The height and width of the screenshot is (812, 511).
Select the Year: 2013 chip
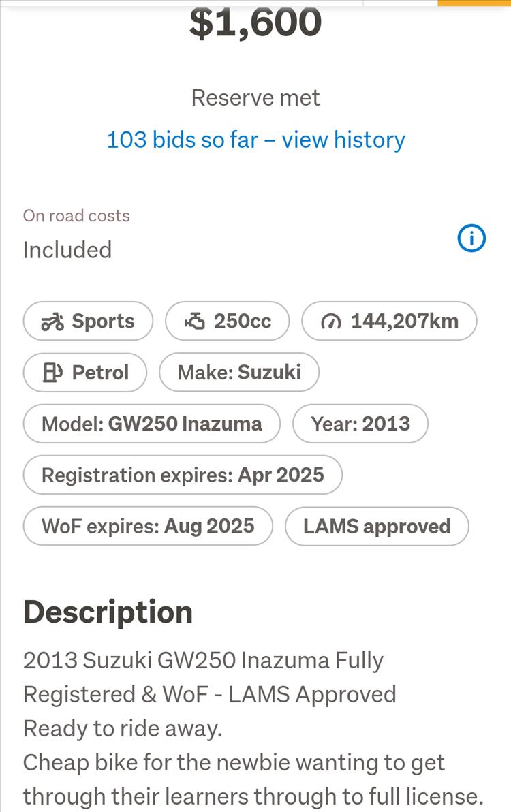[x=360, y=424]
